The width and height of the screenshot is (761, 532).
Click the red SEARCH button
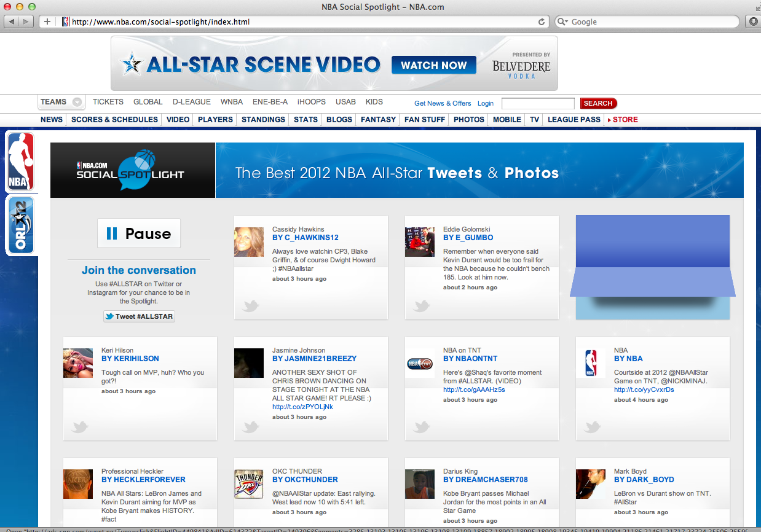coord(597,103)
